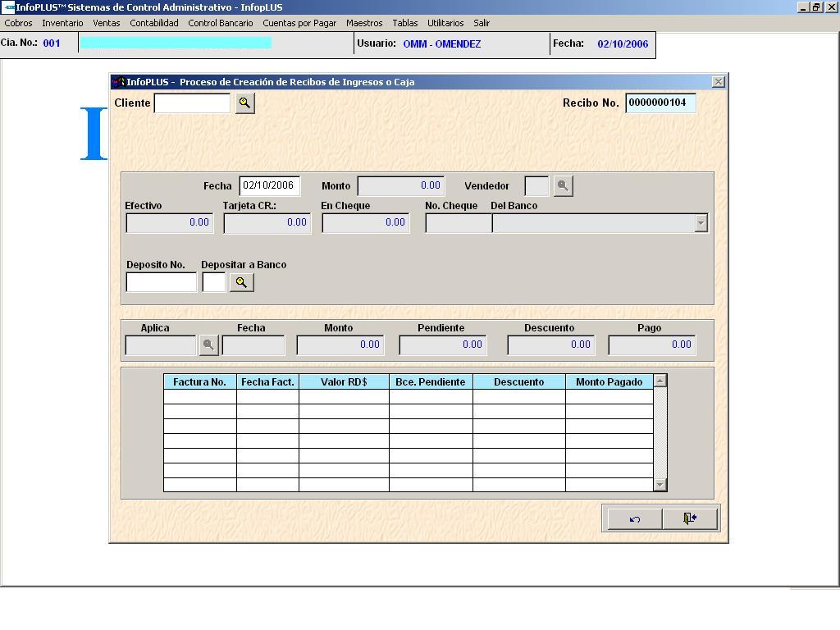This screenshot has width=840, height=630.
Task: Click the Descuento column header in grid
Action: pyautogui.click(x=519, y=381)
